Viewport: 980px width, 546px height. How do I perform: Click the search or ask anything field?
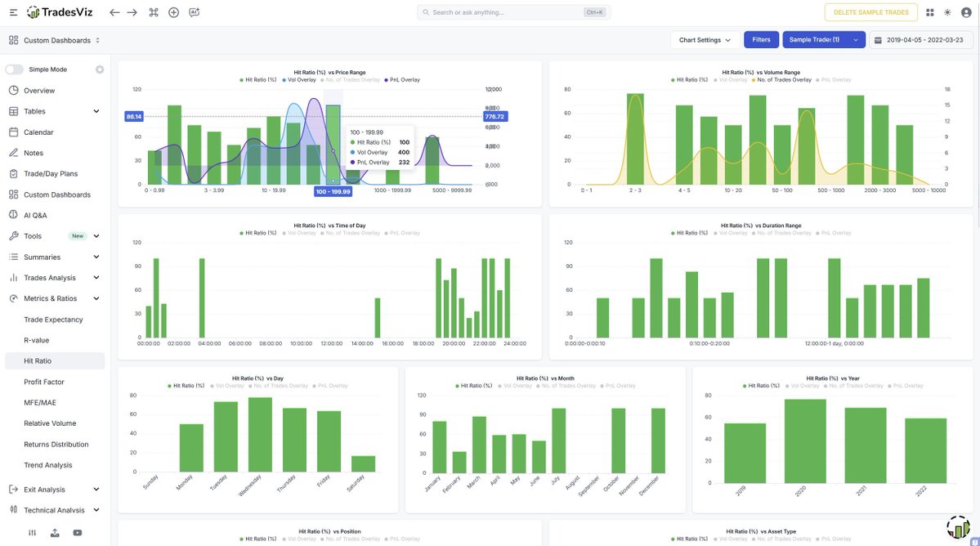514,12
